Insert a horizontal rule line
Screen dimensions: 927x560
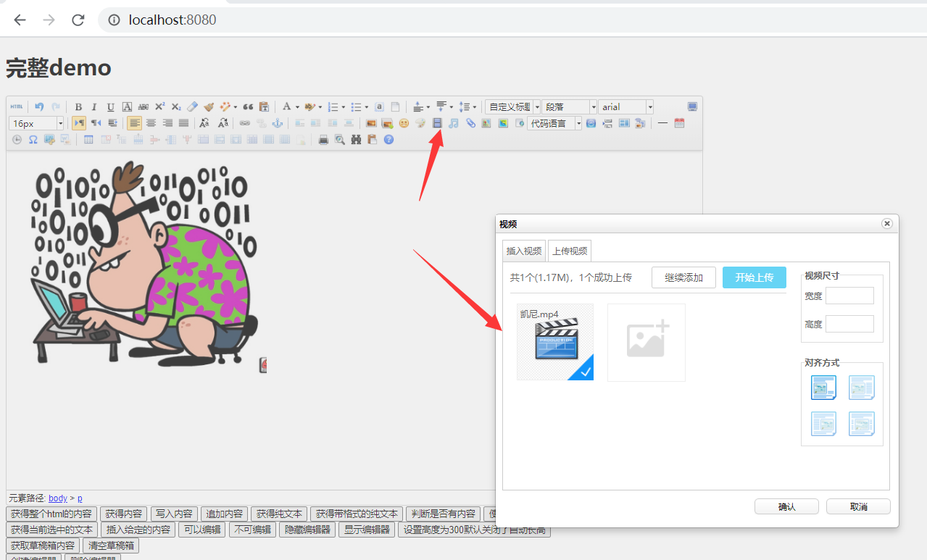[x=662, y=123]
